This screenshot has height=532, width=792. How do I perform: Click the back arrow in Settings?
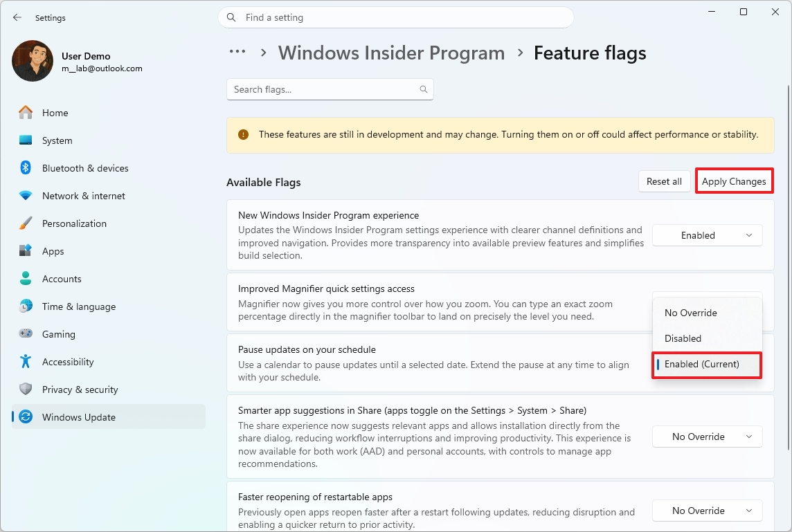17,18
